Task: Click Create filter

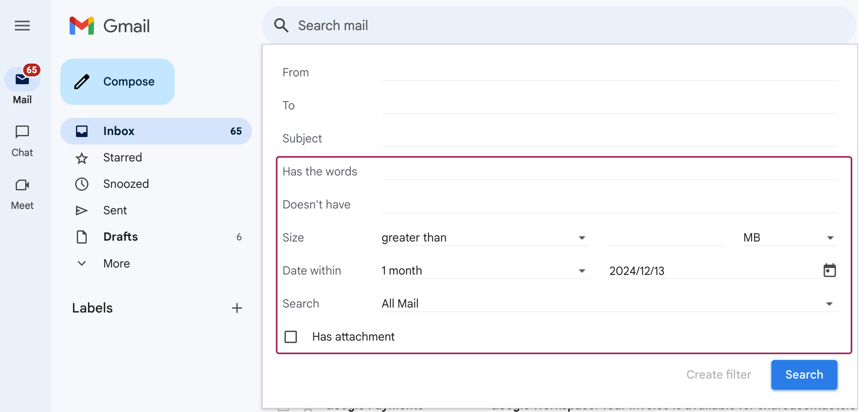Action: pyautogui.click(x=719, y=374)
